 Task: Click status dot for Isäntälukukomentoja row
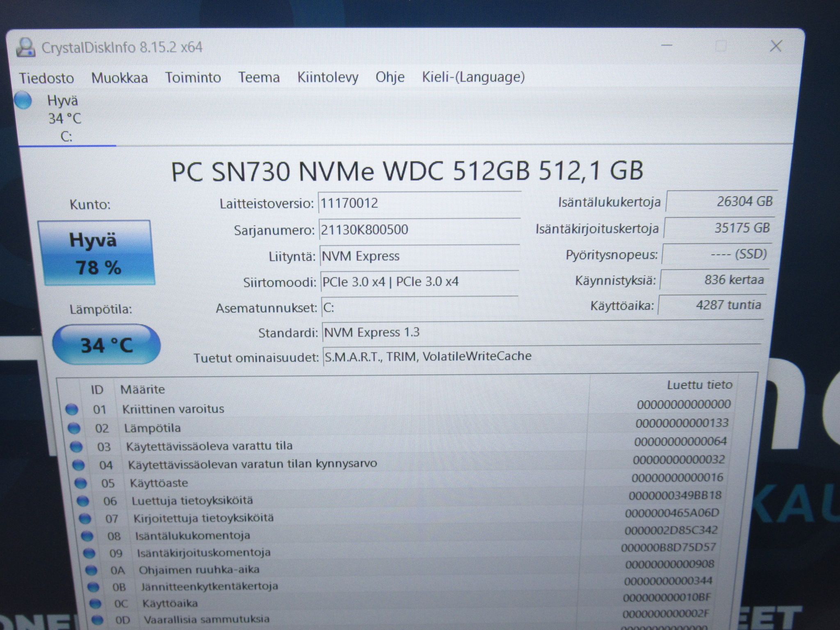tap(87, 536)
